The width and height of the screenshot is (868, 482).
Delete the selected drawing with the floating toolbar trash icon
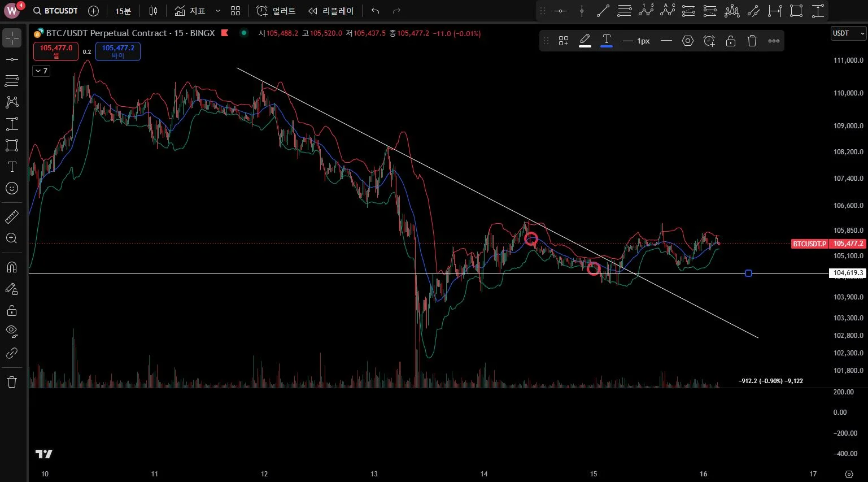click(x=752, y=41)
